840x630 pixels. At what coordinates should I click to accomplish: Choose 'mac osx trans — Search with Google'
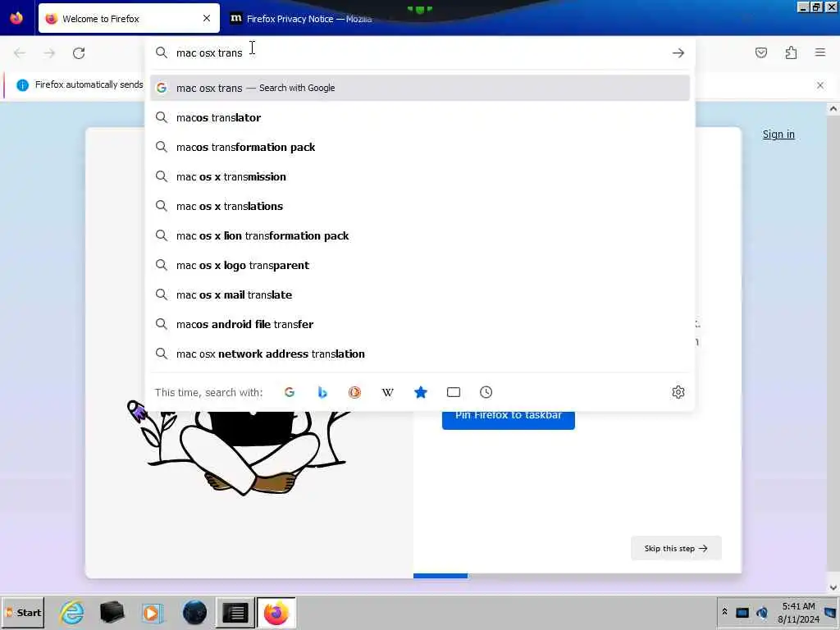click(420, 88)
